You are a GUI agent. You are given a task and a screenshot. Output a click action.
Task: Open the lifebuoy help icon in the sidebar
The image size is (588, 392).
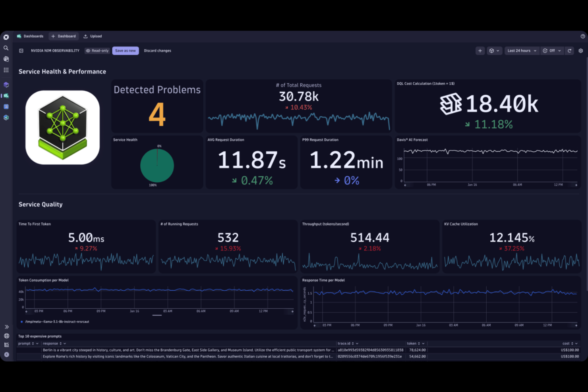pyautogui.click(x=6, y=336)
